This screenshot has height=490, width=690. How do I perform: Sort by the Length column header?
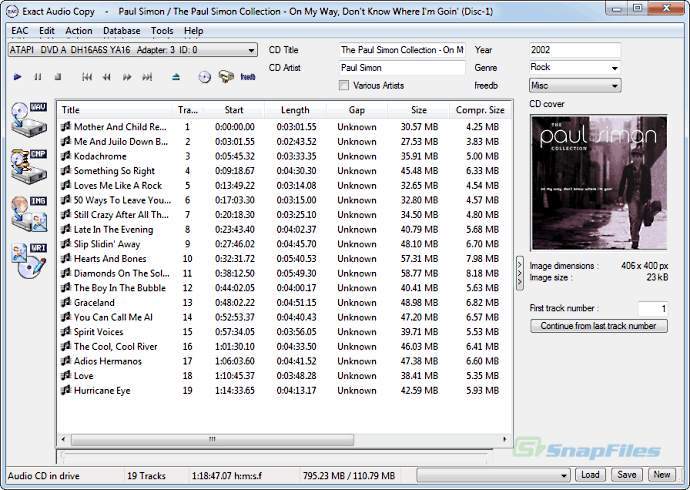pyautogui.click(x=295, y=110)
